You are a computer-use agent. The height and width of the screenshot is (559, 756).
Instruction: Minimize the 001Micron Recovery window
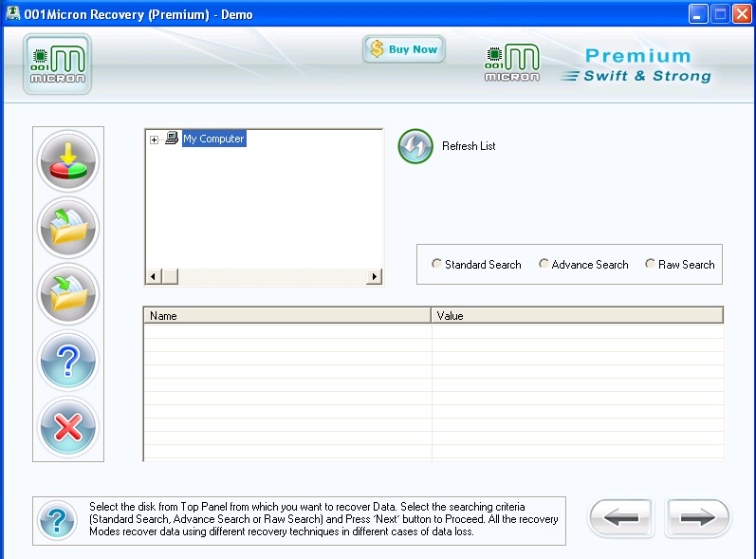tap(697, 14)
